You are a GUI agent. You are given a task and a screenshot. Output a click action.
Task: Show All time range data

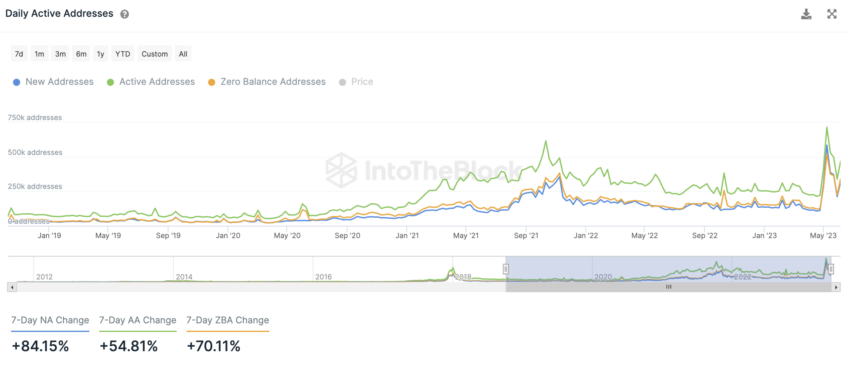pos(183,54)
